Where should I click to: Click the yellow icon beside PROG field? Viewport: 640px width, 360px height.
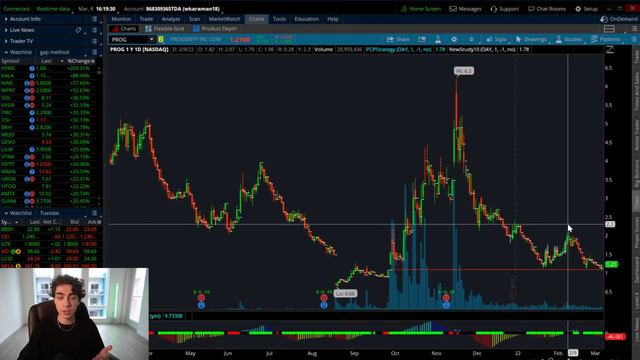pos(161,39)
